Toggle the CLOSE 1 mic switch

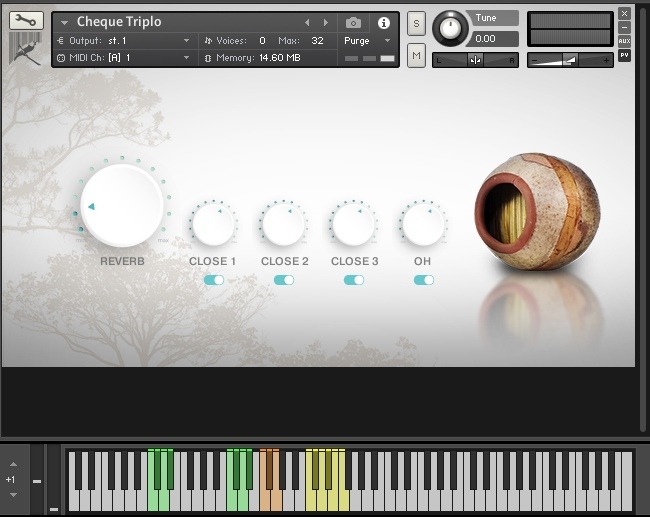[x=213, y=280]
